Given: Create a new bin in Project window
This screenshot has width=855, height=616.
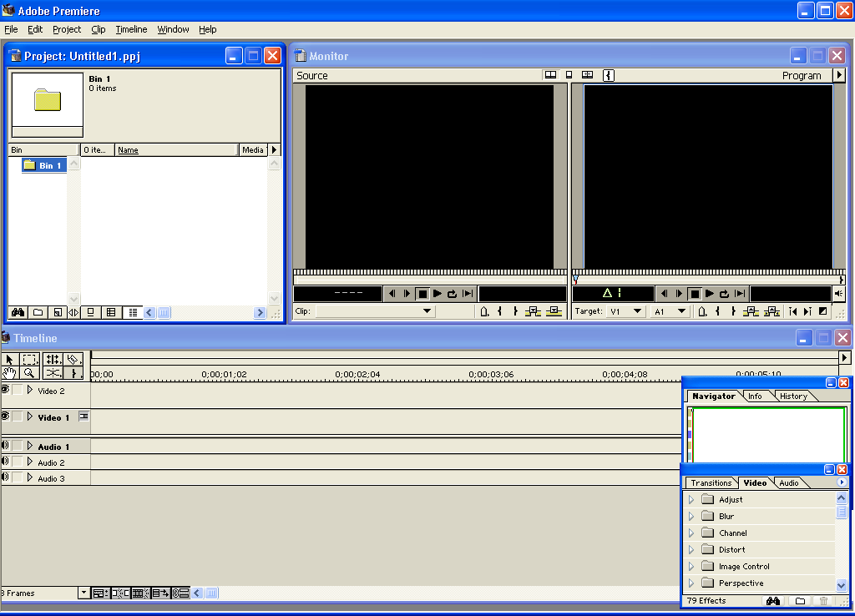Looking at the screenshot, I should coord(38,312).
